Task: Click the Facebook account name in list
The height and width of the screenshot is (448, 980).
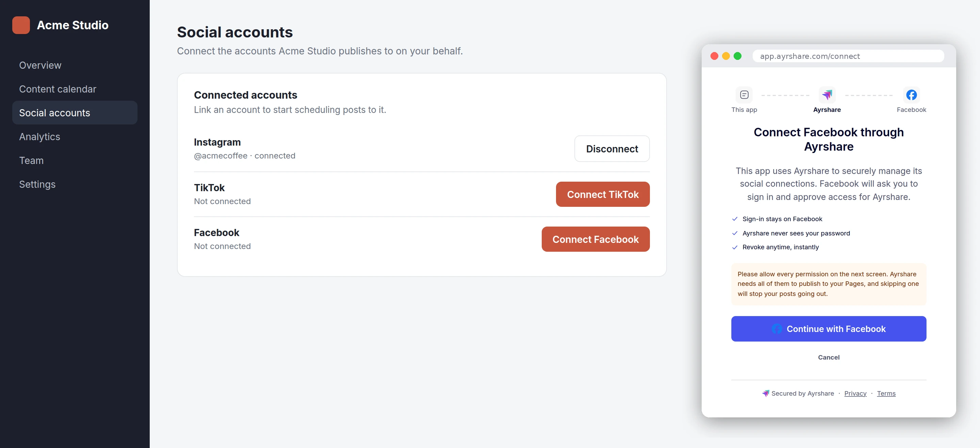Action: (x=216, y=233)
